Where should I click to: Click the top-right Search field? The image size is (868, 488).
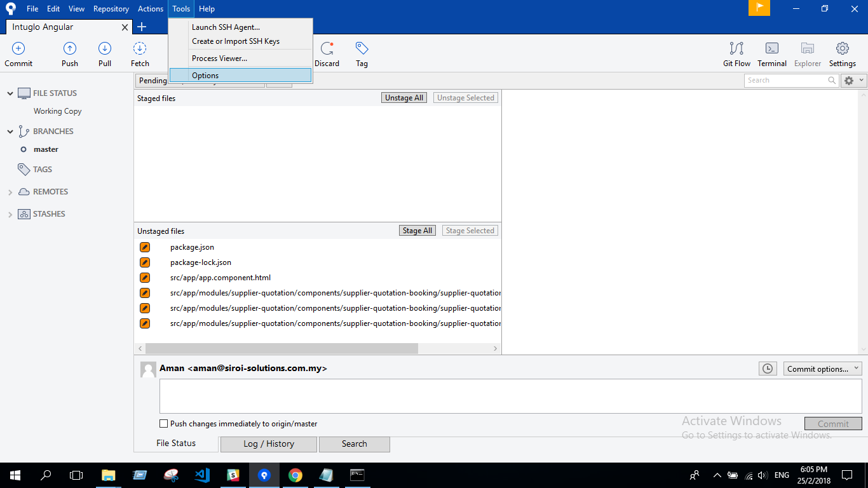pos(791,81)
